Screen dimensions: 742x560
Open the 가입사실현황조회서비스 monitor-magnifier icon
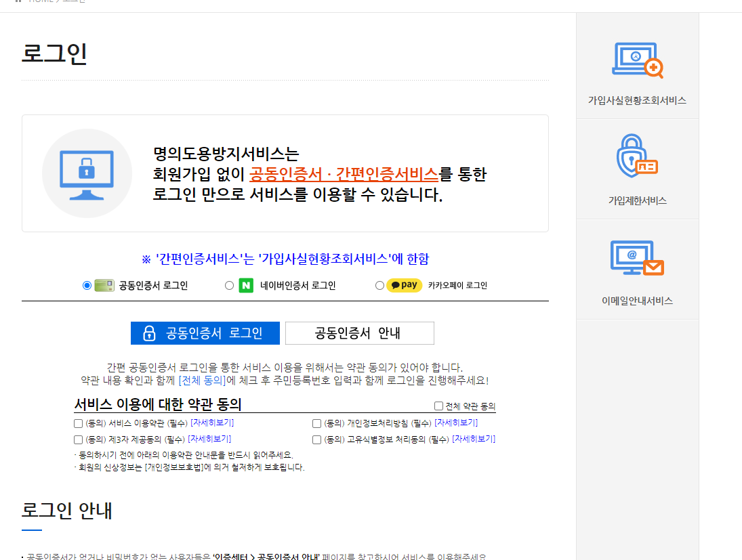(638, 60)
